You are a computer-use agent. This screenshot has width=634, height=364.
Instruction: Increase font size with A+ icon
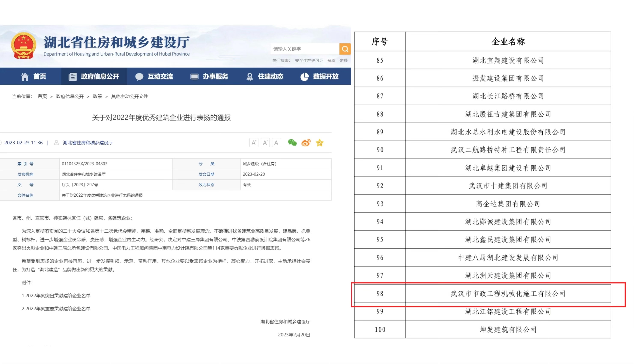[254, 143]
